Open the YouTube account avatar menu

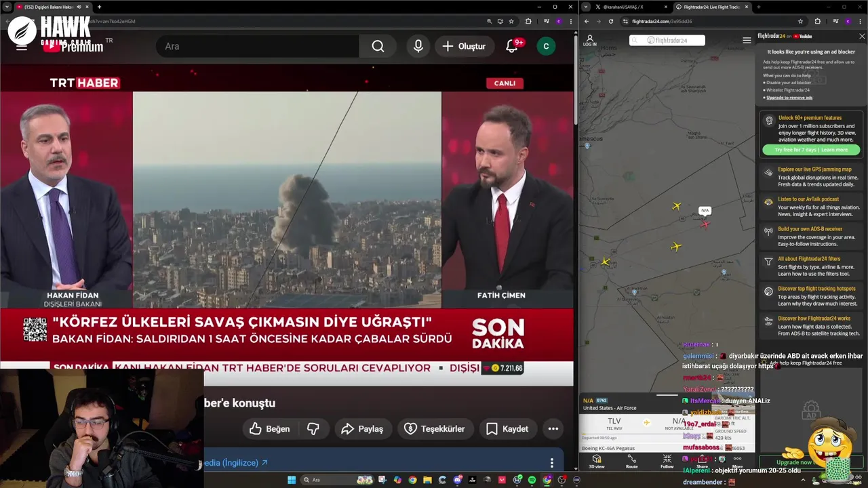tap(546, 46)
